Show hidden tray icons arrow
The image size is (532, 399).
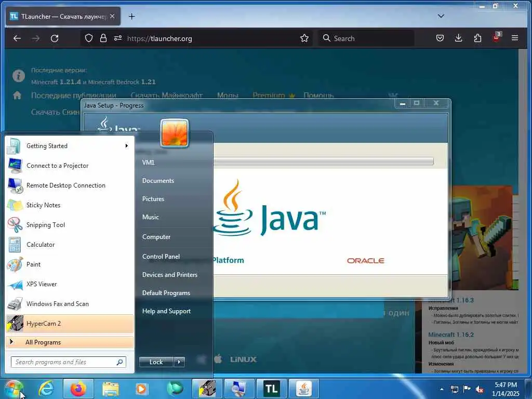click(x=442, y=389)
